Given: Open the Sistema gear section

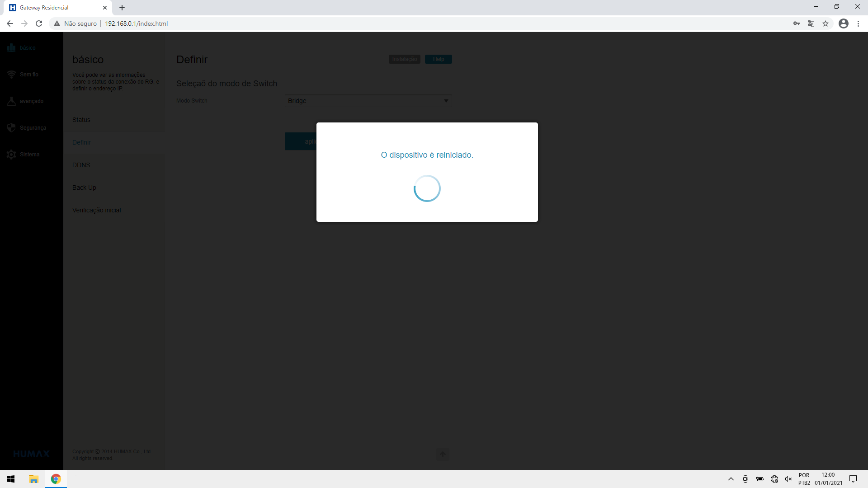Looking at the screenshot, I should 23,155.
